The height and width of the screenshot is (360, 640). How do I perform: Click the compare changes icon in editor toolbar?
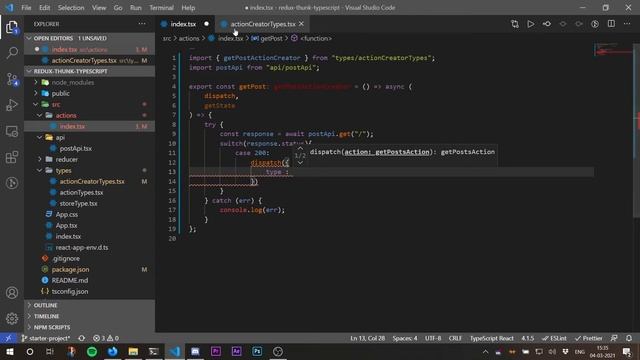pyautogui.click(x=514, y=24)
